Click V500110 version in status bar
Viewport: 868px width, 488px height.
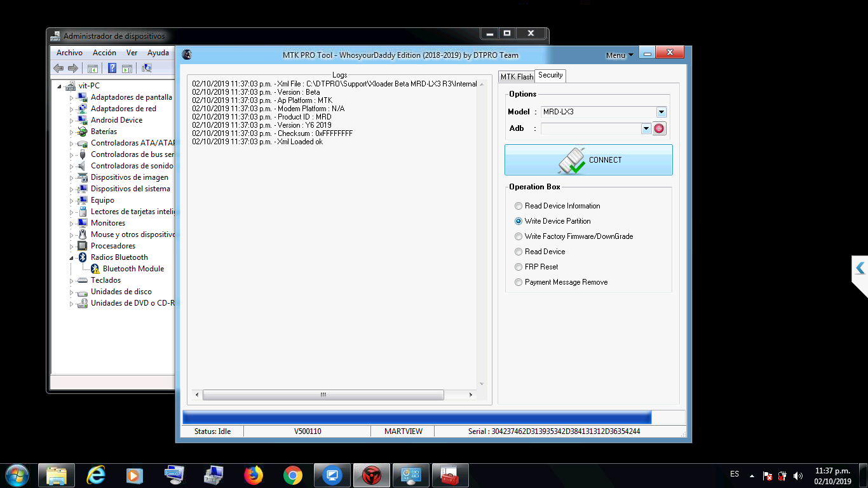tap(308, 431)
